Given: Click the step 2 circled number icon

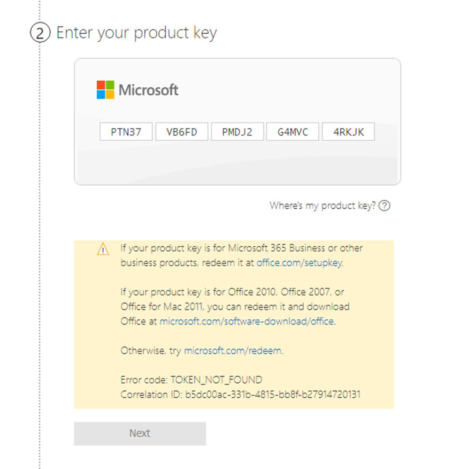Looking at the screenshot, I should click(x=40, y=33).
